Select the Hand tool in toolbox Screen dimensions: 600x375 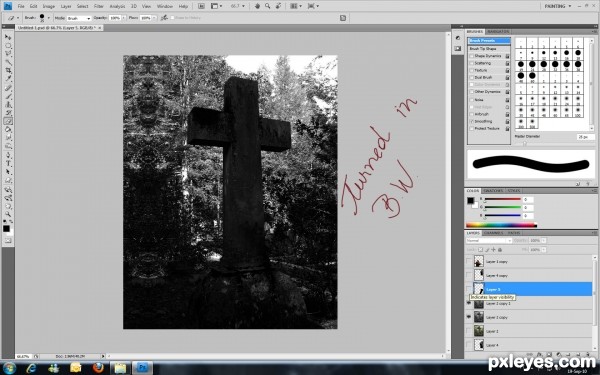coord(8,205)
